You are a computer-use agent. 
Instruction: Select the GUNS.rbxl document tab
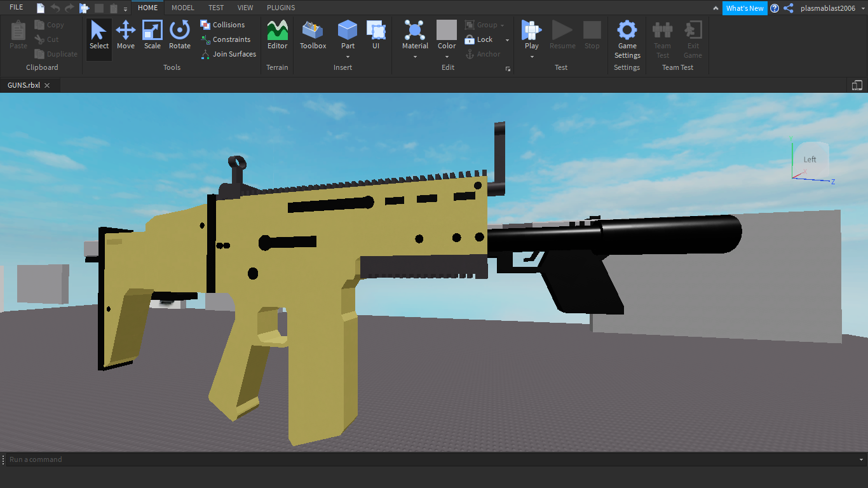click(29, 85)
